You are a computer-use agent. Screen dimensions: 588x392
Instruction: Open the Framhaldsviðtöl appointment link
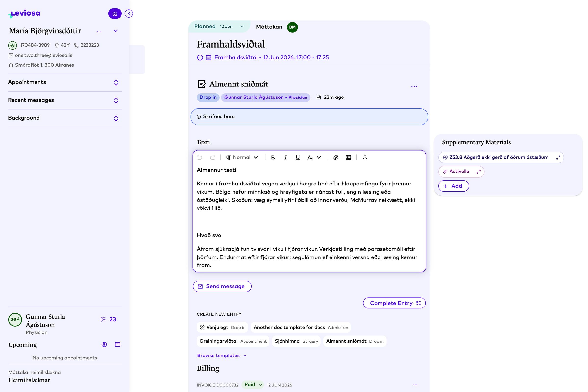coord(271,58)
